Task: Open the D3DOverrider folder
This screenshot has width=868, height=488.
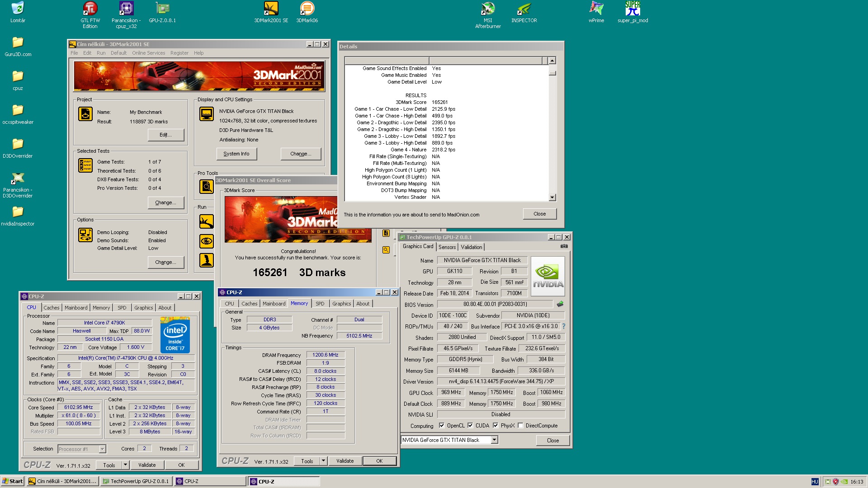Action: (x=18, y=148)
